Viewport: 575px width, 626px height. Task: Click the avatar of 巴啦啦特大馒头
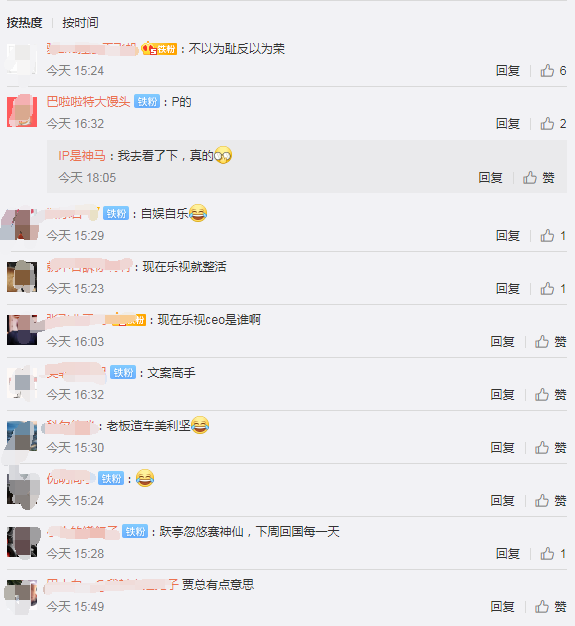pos(22,111)
